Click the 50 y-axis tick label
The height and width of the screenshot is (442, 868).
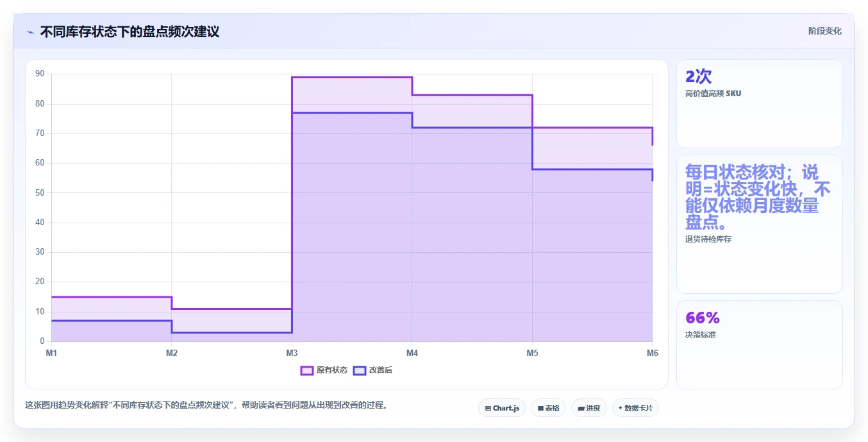40,192
